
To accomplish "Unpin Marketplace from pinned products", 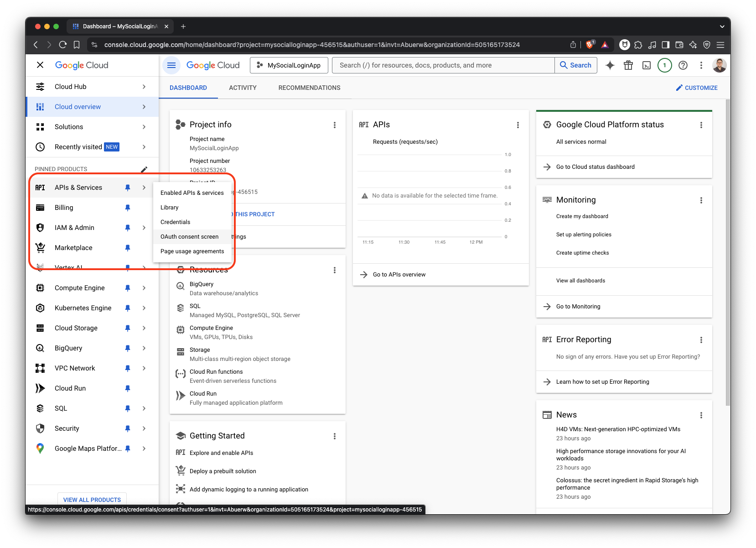I will 128,248.
